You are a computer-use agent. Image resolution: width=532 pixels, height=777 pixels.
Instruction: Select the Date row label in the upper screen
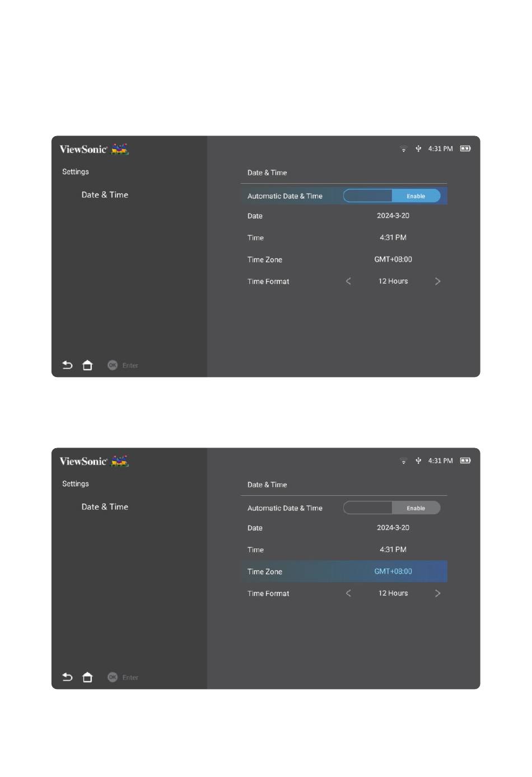point(255,216)
